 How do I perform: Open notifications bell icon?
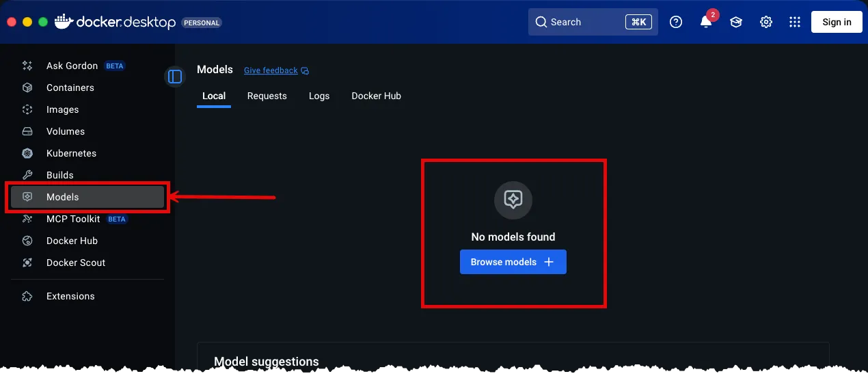pyautogui.click(x=706, y=22)
